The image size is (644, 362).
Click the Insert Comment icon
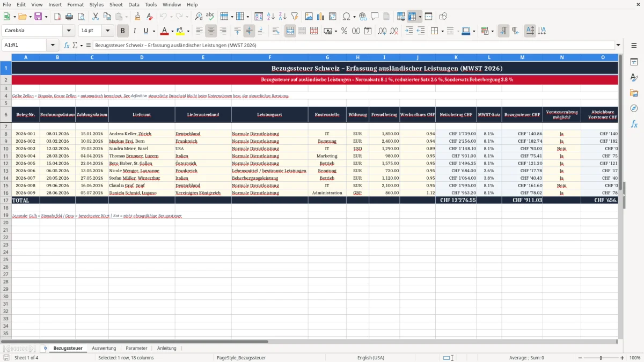click(x=375, y=17)
